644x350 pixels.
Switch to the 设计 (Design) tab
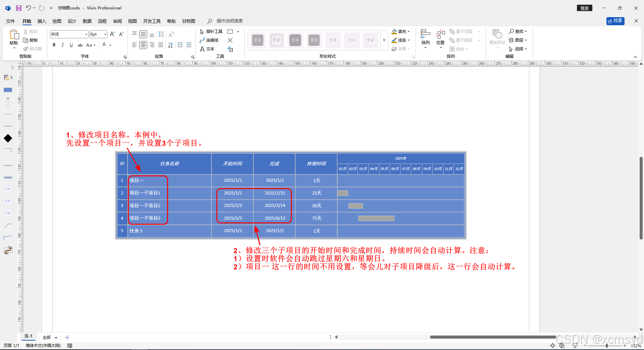coord(72,21)
